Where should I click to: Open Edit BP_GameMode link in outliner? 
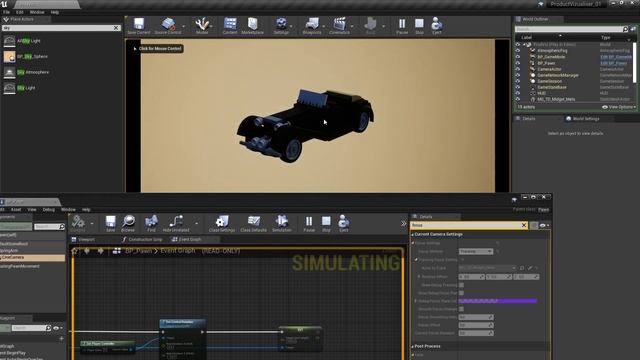[616, 57]
